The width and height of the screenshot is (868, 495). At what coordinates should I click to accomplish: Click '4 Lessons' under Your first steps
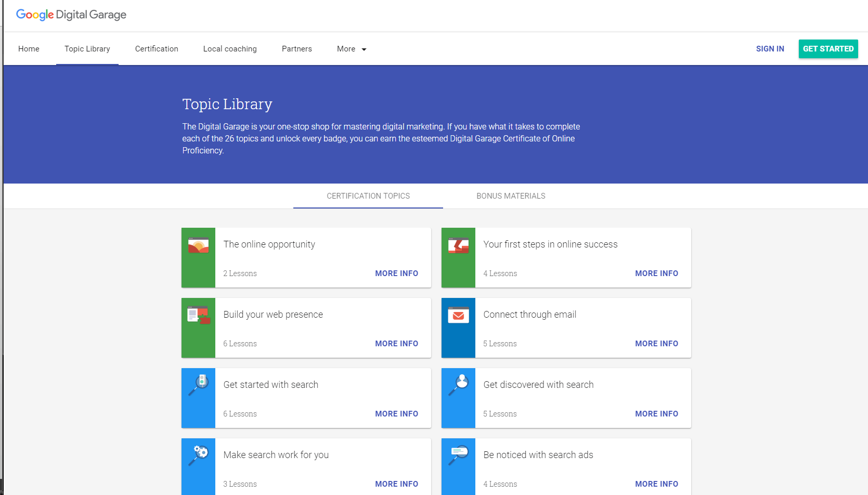500,273
